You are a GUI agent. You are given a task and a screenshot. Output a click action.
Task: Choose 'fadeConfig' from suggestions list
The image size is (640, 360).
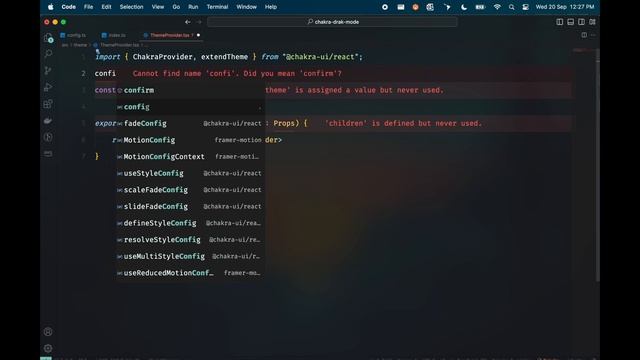point(191,123)
